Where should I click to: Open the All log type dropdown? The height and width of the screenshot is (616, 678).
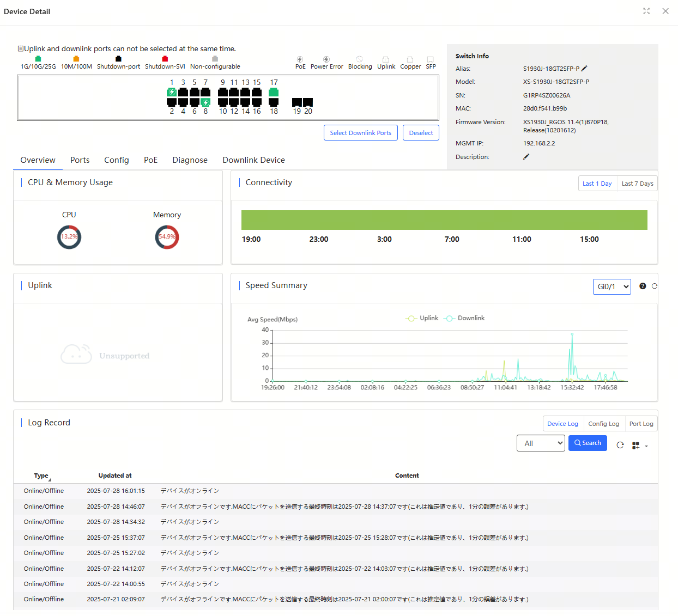541,443
